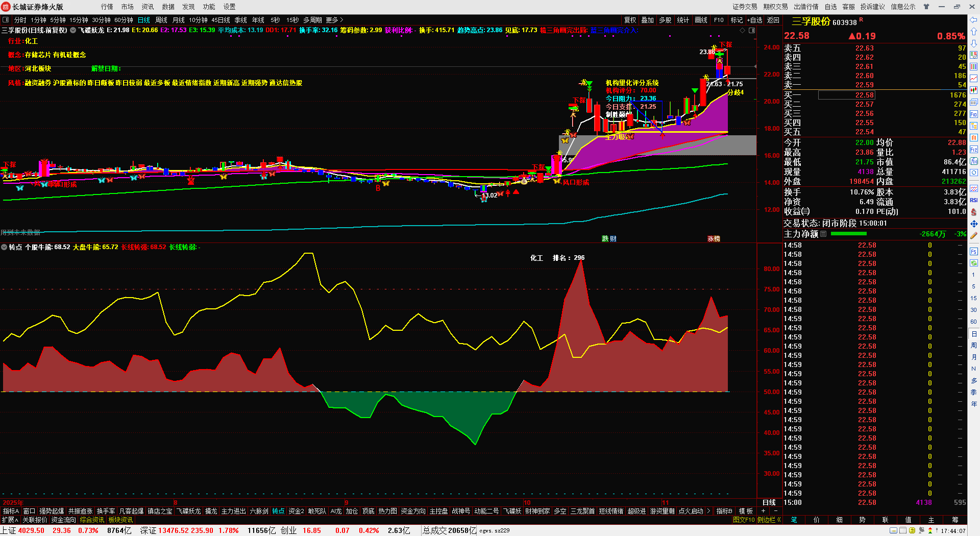
Task: Click the blue four-way move arrows icon
Action: [974, 224]
